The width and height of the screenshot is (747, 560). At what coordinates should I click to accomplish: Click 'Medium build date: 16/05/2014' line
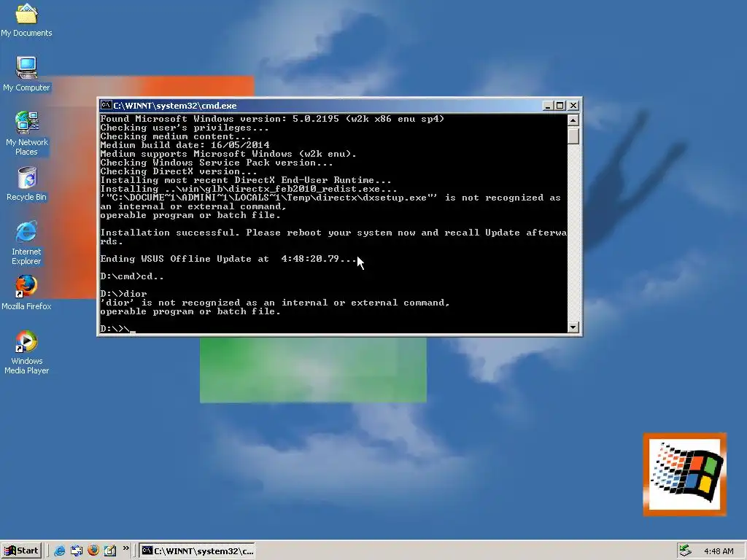coord(185,145)
